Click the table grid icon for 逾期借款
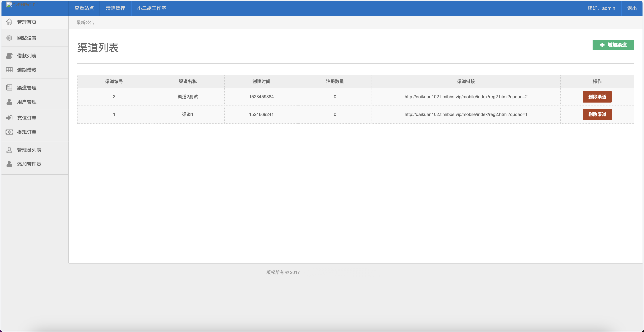This screenshot has width=644, height=332. [9, 70]
